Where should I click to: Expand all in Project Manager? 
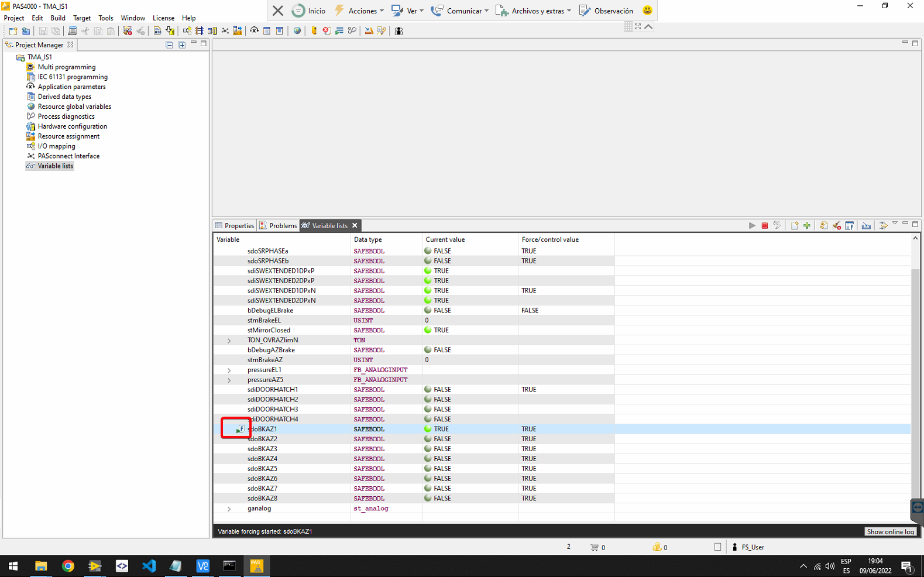(182, 44)
